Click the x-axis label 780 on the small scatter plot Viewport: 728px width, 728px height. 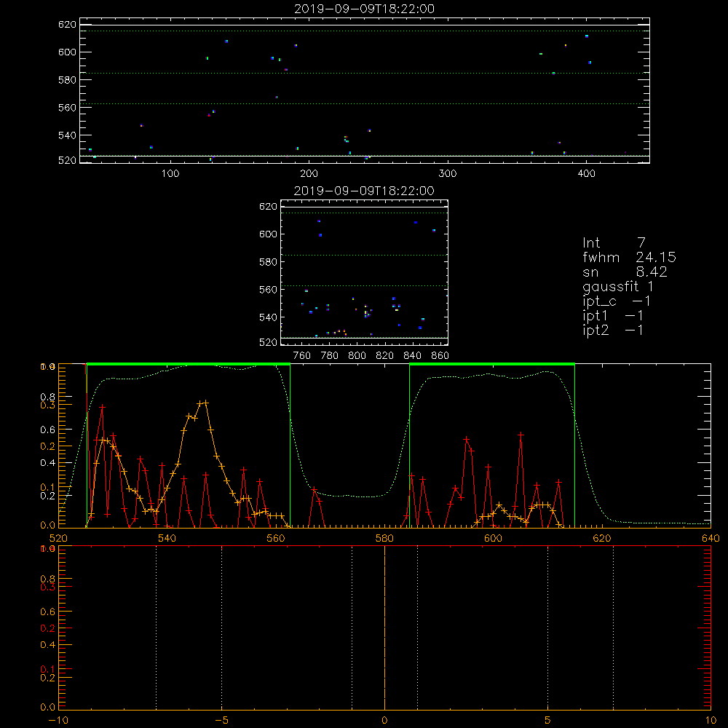click(330, 356)
